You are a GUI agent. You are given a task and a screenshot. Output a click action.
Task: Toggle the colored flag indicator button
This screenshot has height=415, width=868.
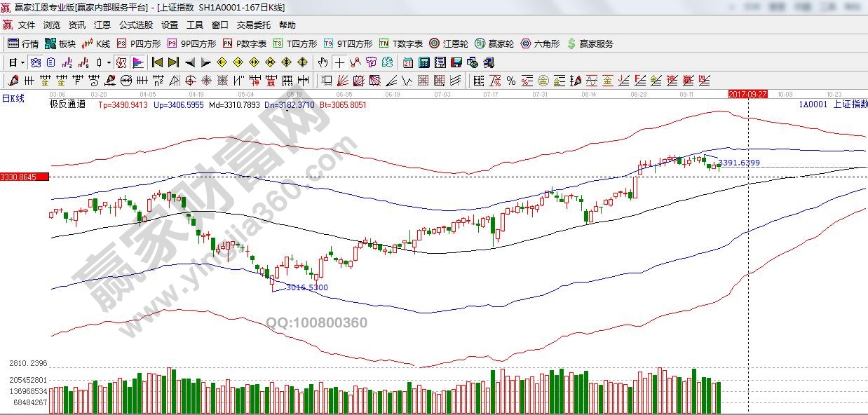pyautogui.click(x=138, y=62)
